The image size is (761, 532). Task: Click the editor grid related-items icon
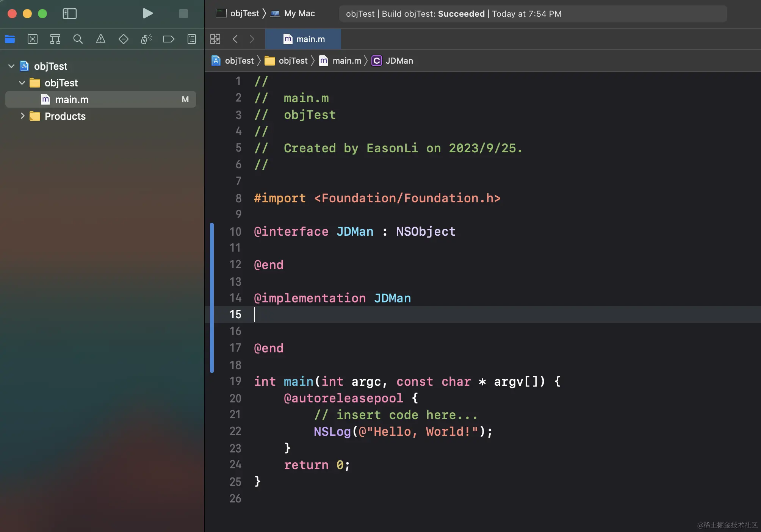point(215,39)
